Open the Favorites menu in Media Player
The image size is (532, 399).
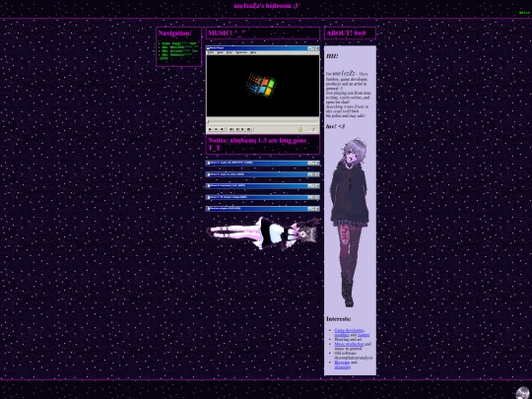tap(241, 52)
